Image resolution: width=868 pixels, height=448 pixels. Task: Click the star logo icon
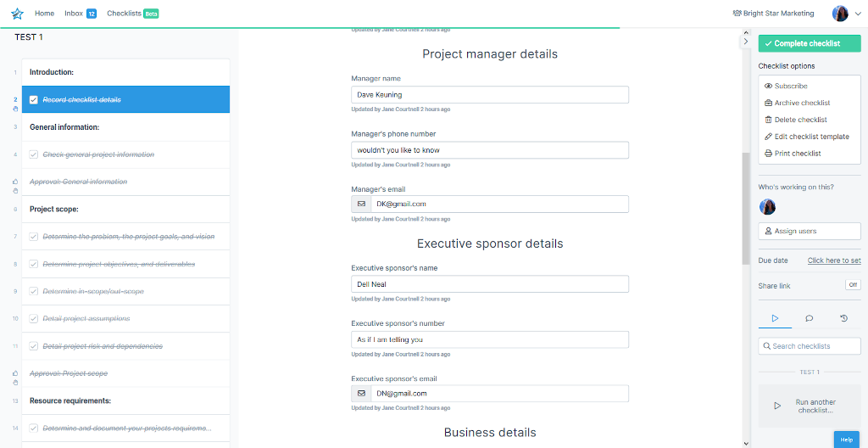tap(17, 14)
